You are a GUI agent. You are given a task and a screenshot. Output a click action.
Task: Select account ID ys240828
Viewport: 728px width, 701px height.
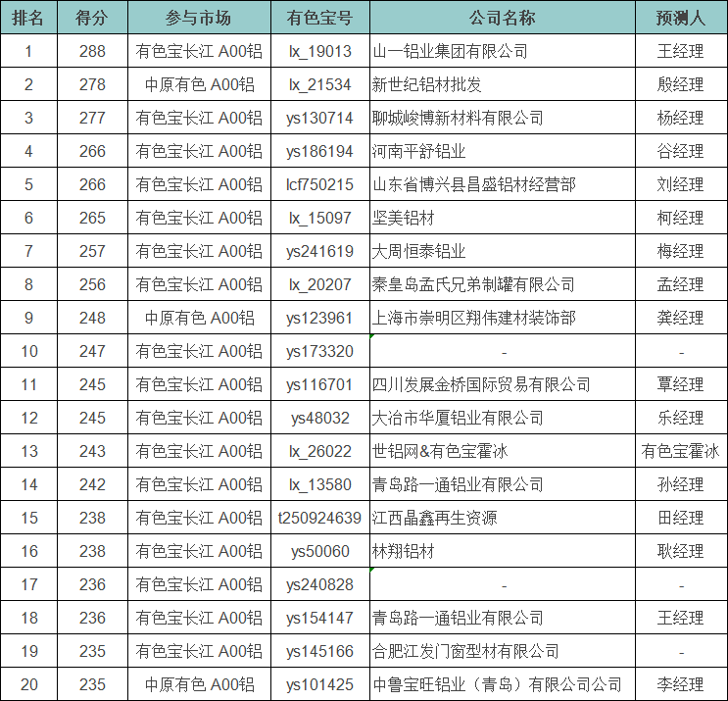319,585
